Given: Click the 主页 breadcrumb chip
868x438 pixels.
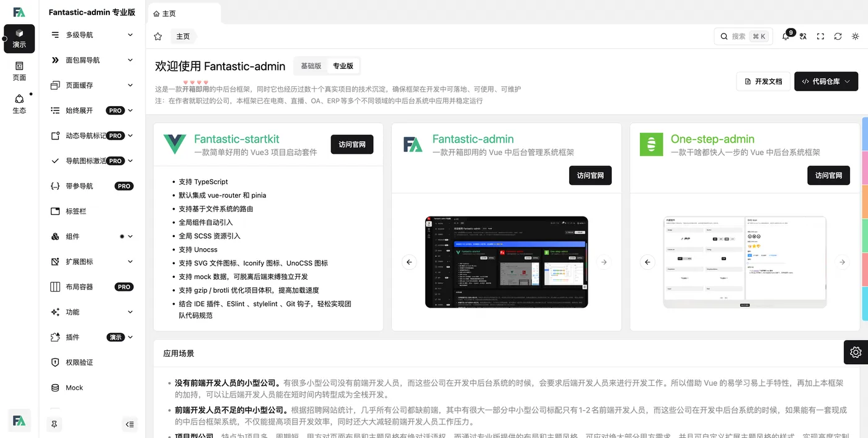Looking at the screenshot, I should tap(183, 37).
